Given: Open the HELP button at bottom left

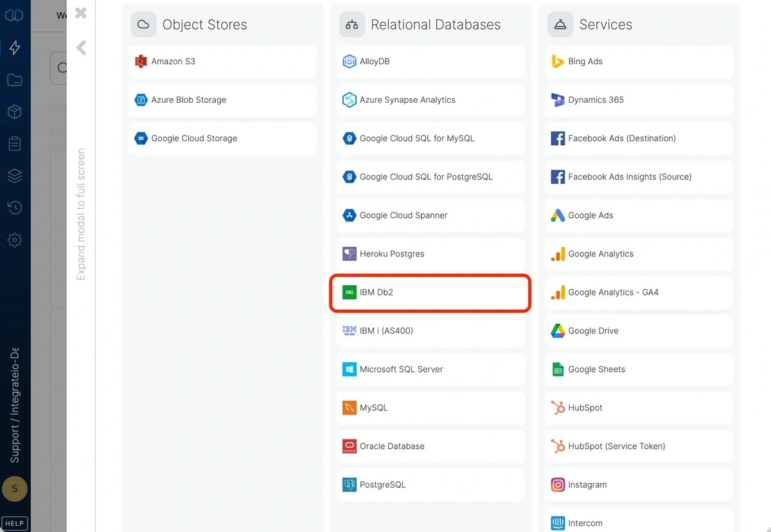Looking at the screenshot, I should (14, 523).
